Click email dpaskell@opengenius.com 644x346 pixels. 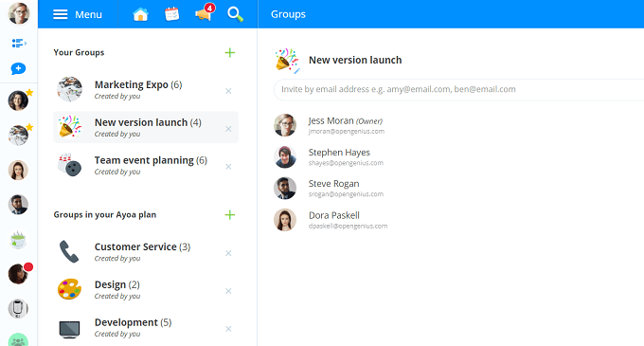pos(348,226)
